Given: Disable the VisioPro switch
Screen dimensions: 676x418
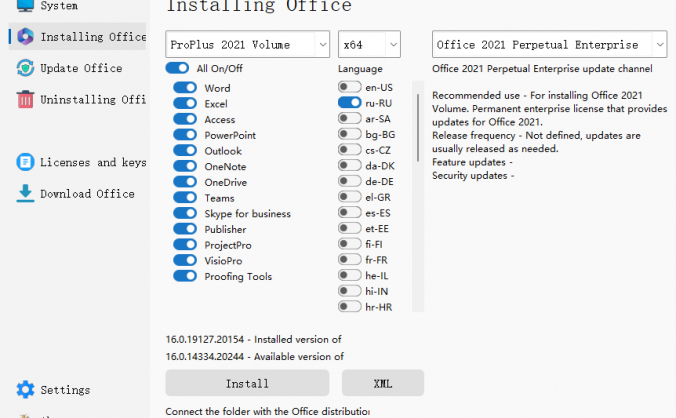Looking at the screenshot, I should point(185,260).
